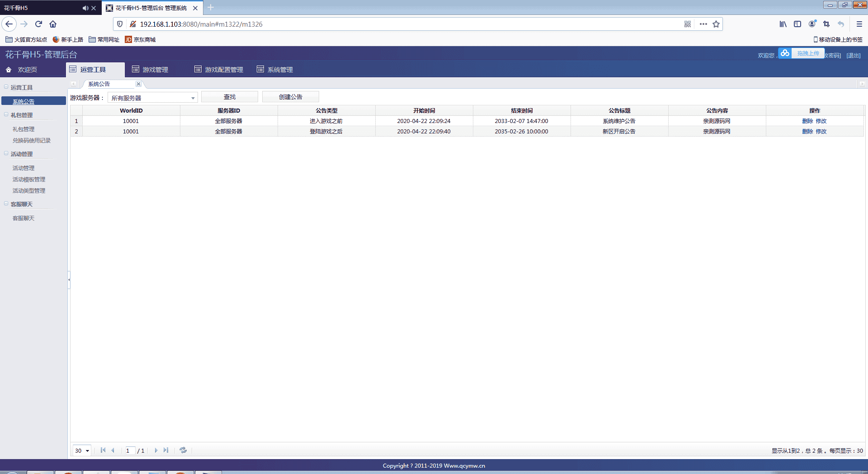Open a new browser tab with plus
The height and width of the screenshot is (474, 868).
211,8
